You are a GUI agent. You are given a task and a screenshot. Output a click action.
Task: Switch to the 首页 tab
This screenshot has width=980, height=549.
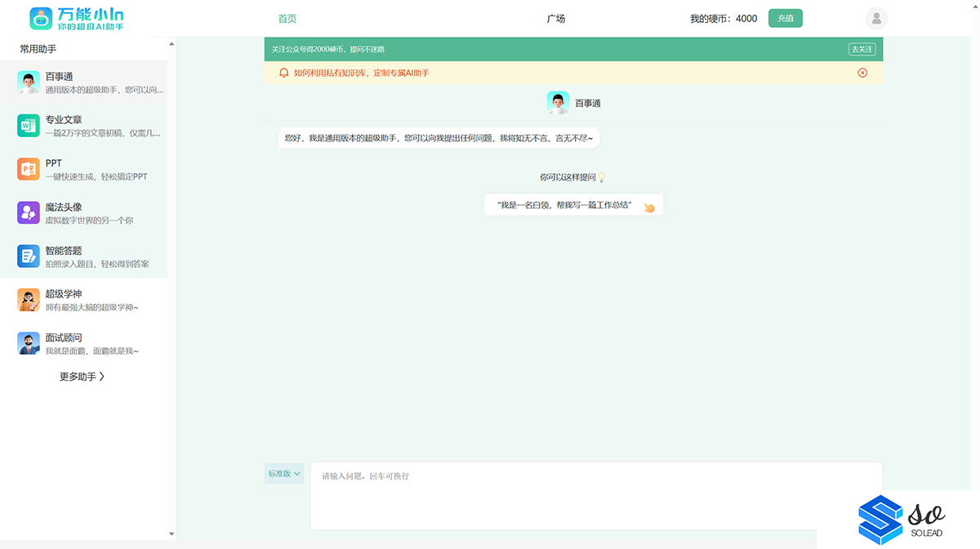[x=287, y=19]
